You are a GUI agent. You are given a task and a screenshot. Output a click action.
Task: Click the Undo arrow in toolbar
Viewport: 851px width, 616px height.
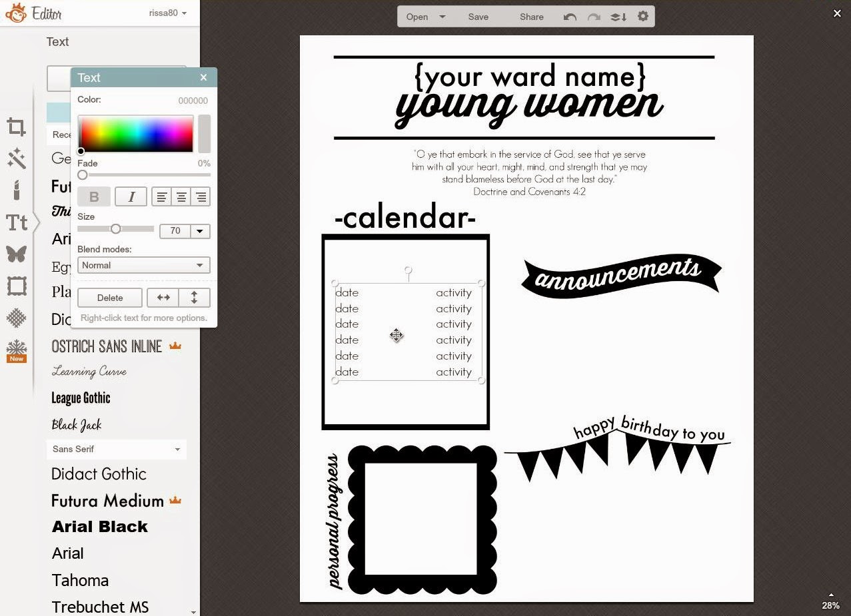[x=570, y=17]
